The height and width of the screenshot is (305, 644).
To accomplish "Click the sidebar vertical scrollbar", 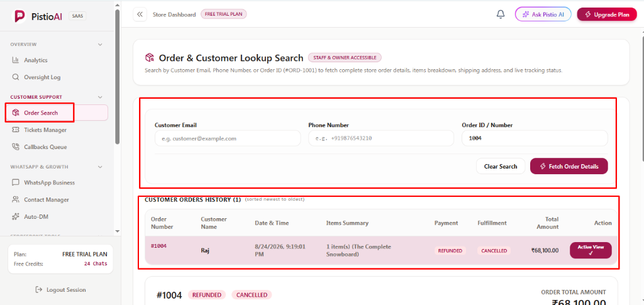I will coord(118,76).
